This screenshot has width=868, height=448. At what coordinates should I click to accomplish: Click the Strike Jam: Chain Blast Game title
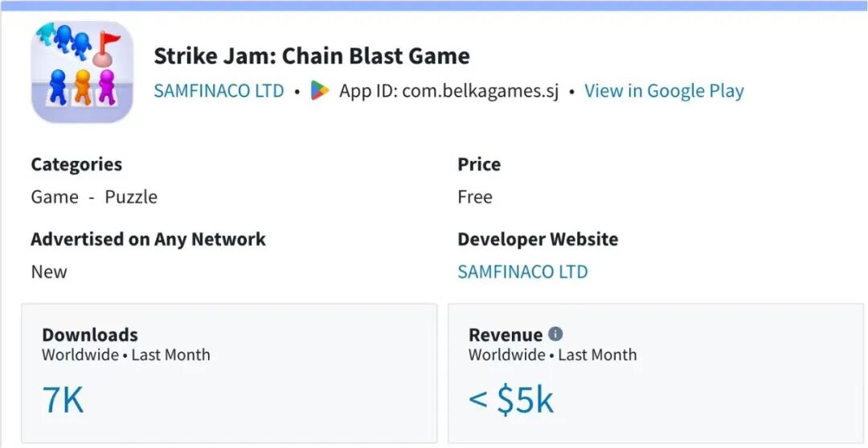(312, 56)
